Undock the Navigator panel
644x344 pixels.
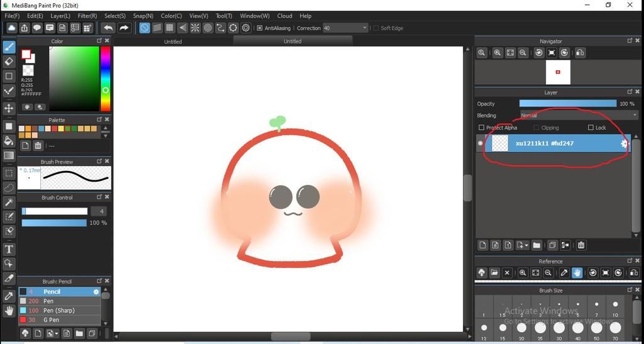click(x=630, y=41)
